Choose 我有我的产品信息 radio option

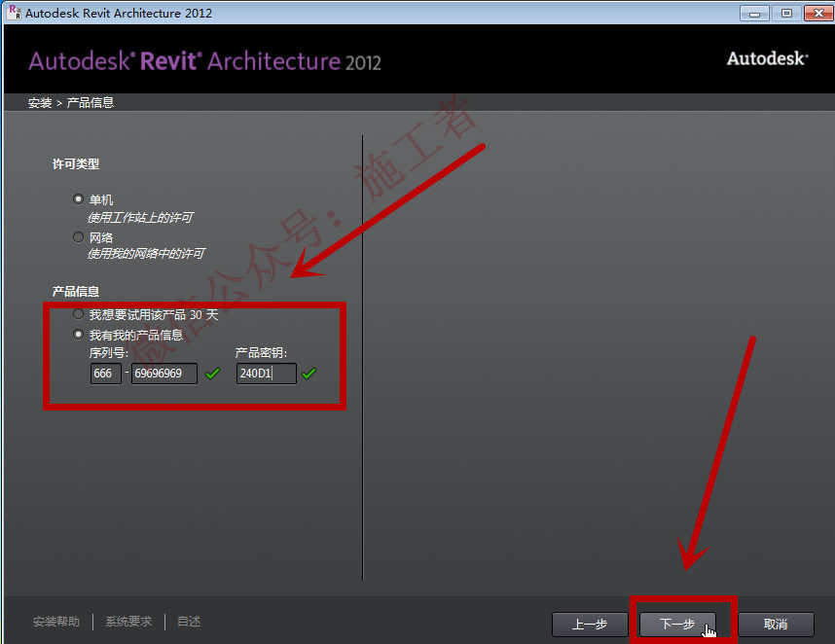[x=78, y=335]
